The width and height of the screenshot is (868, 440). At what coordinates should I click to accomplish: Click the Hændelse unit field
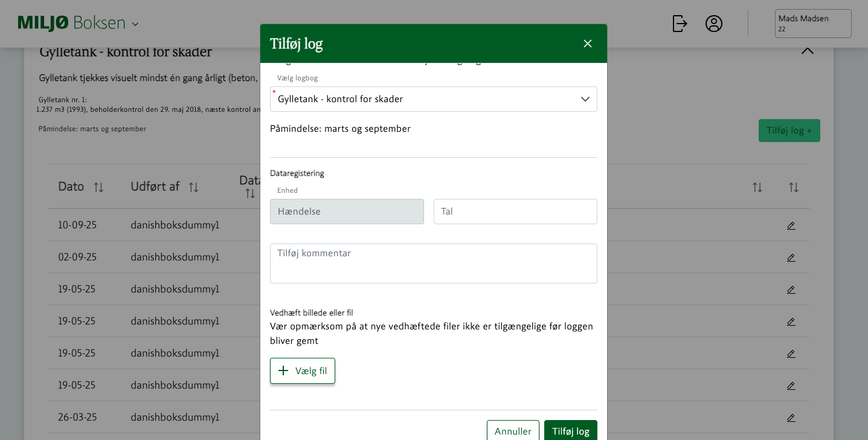347,212
